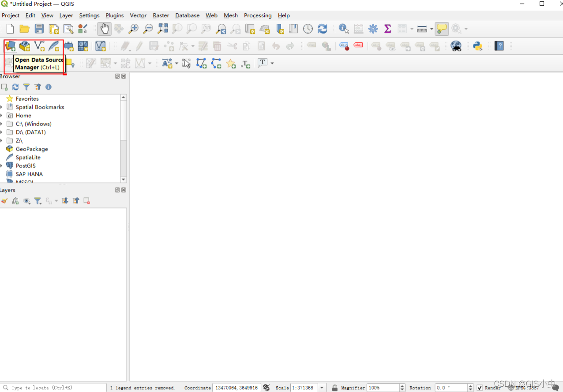Click the New Shapefile Layer icon
The image size is (563, 392).
coord(39,46)
